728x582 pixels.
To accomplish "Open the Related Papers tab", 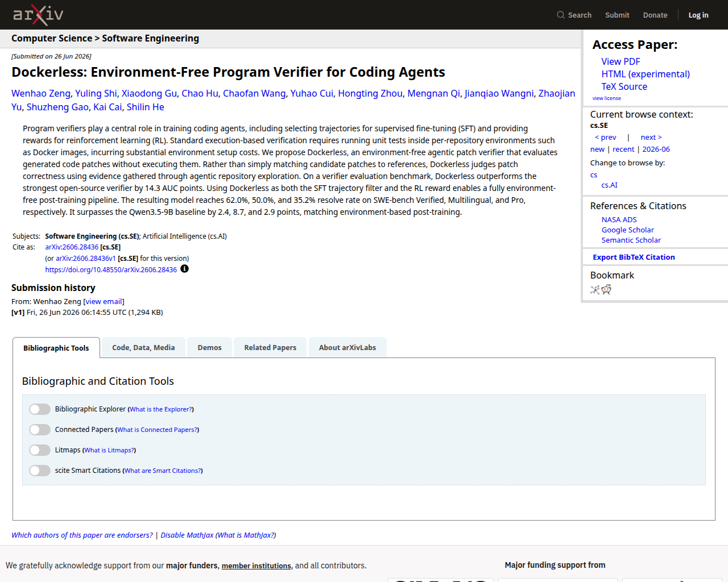I will click(x=270, y=347).
